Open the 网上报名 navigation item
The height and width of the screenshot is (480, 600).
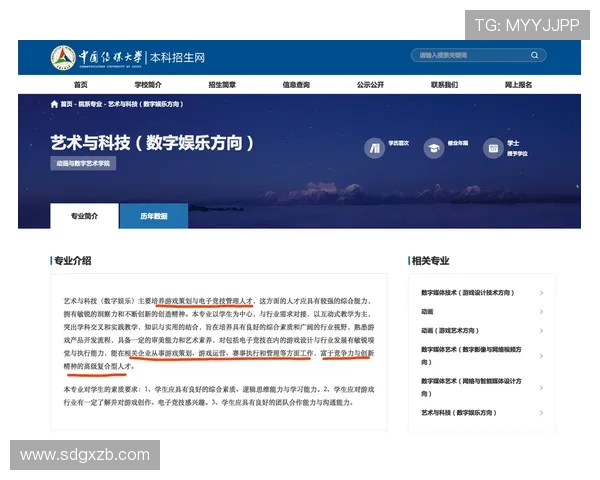518,85
